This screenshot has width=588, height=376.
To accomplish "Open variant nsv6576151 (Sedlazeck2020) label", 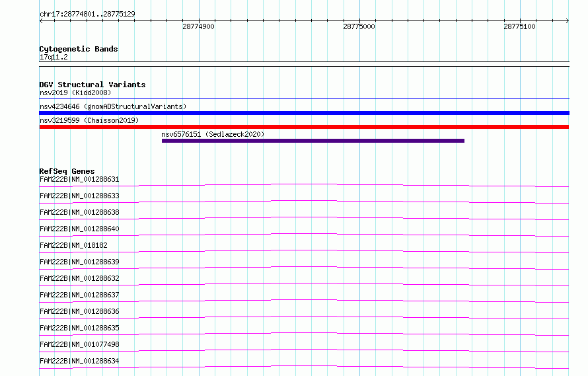I will tap(213, 134).
